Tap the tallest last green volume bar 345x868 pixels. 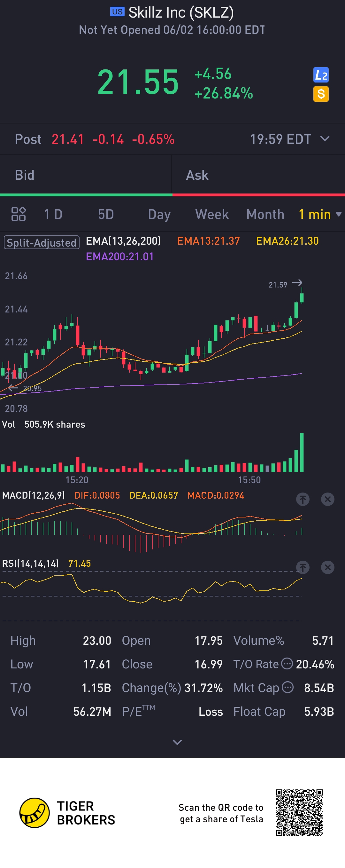coord(302,453)
